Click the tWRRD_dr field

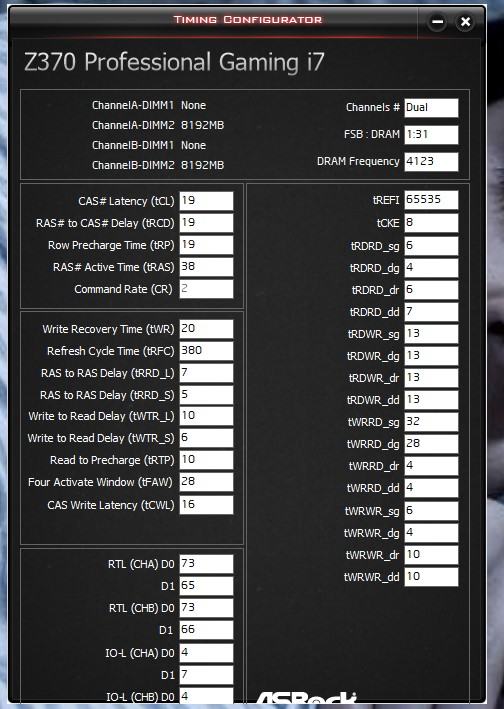tap(431, 466)
